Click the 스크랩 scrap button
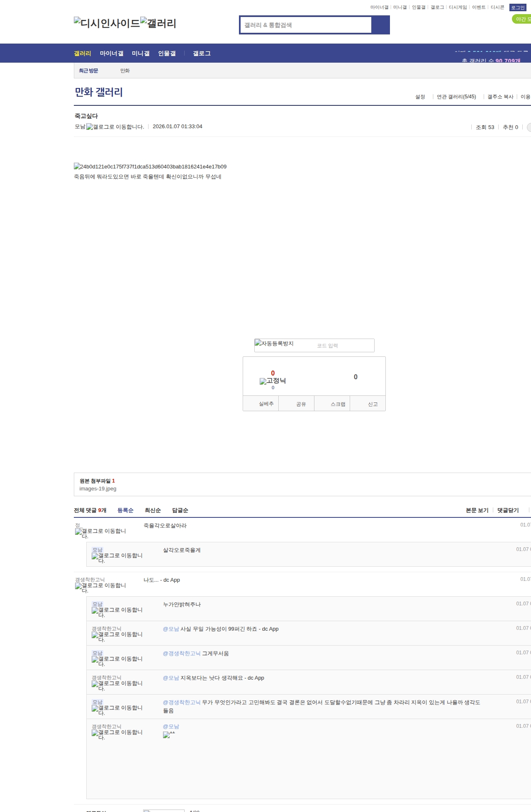This screenshot has height=812, width=531. coord(338,404)
